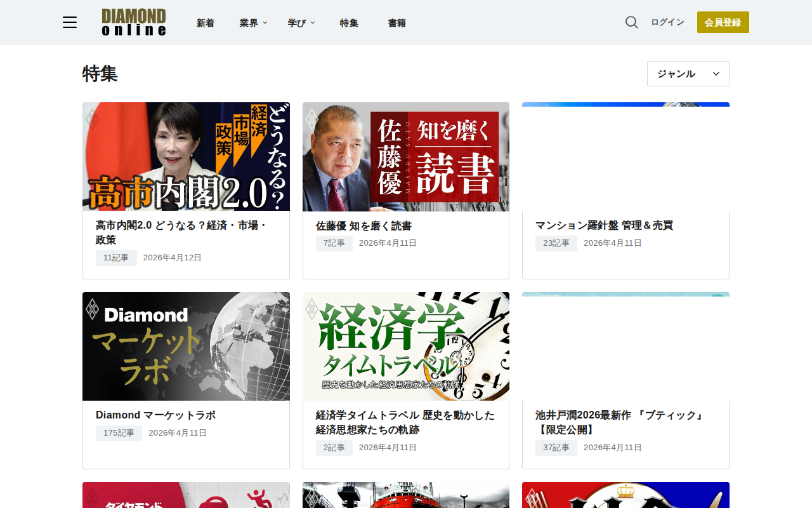The width and height of the screenshot is (812, 508).
Task: Expand the 業界 navigation dropdown
Action: pos(253,23)
